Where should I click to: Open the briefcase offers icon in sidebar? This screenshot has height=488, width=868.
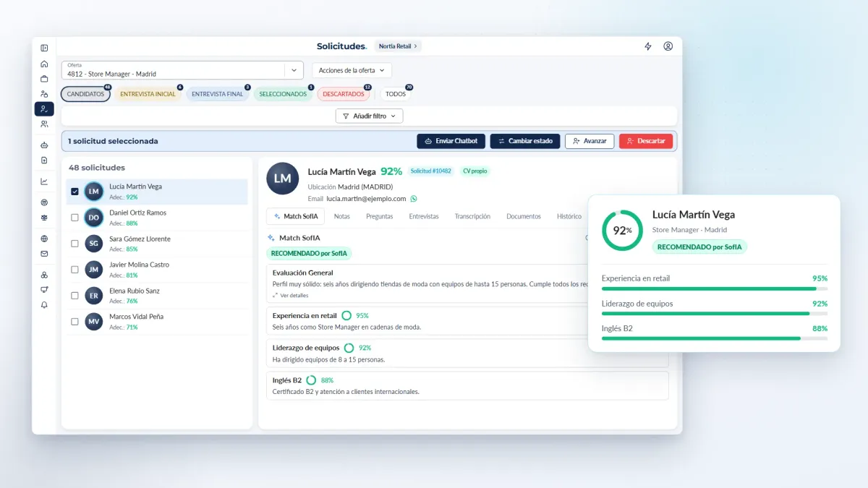[44, 79]
